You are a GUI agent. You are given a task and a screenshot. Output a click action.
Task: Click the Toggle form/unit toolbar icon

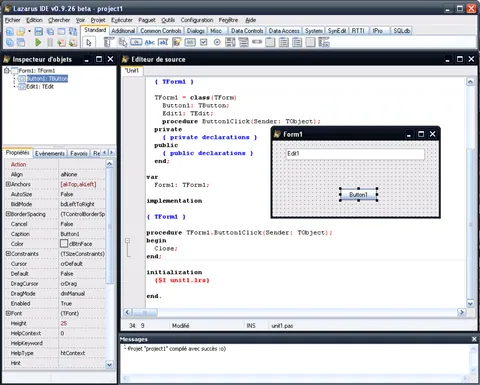pyautogui.click(x=73, y=31)
